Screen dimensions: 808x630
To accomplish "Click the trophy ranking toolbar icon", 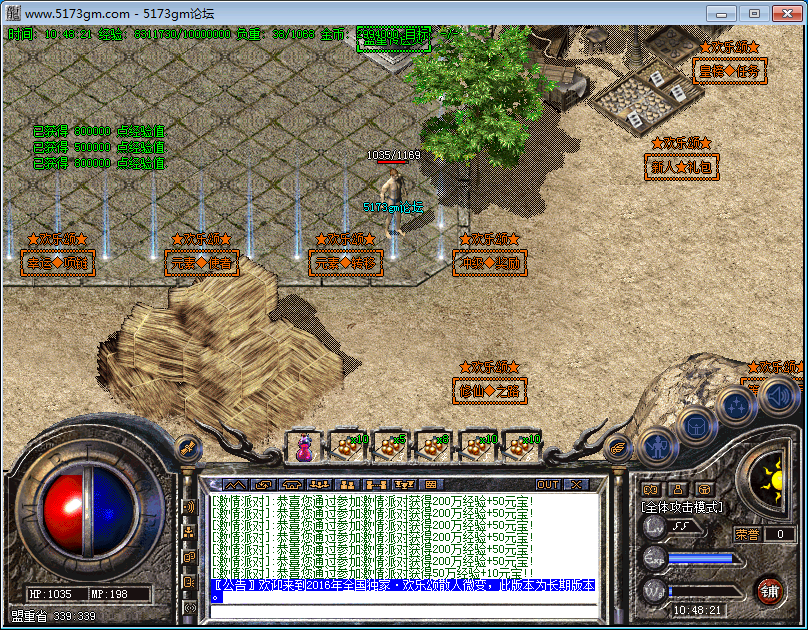I will 403,485.
